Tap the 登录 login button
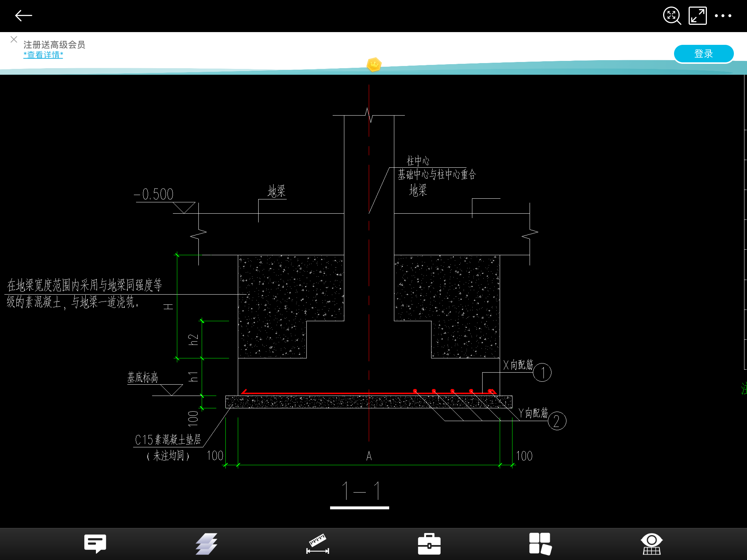Screen dimensions: 747x560 (704, 54)
